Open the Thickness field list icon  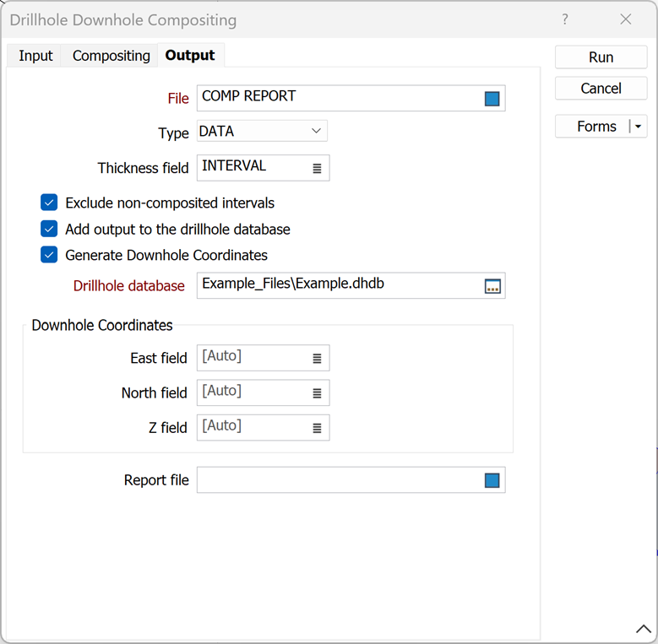(317, 168)
